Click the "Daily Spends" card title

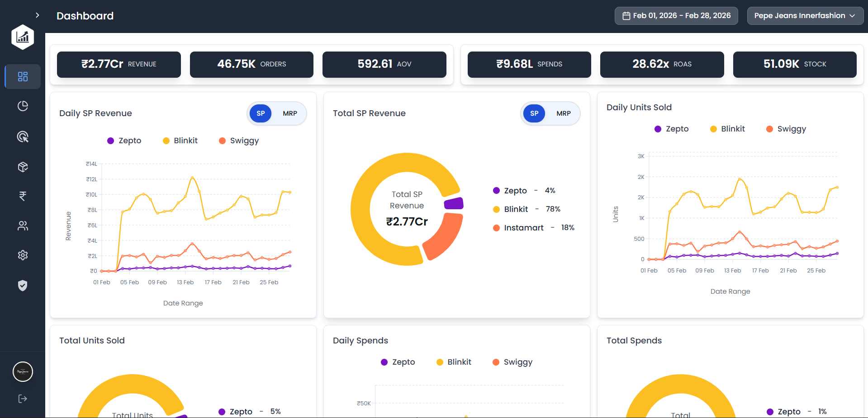point(360,341)
